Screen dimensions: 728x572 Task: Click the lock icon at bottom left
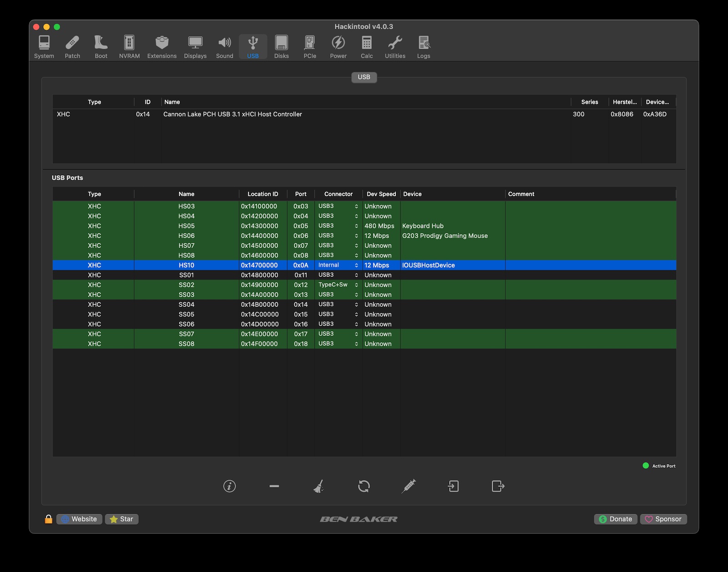coord(48,519)
